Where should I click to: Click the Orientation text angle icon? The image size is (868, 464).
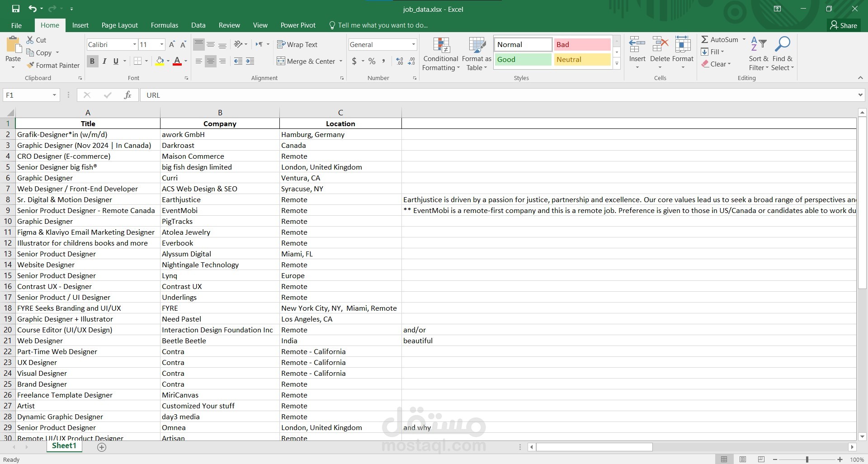click(238, 44)
